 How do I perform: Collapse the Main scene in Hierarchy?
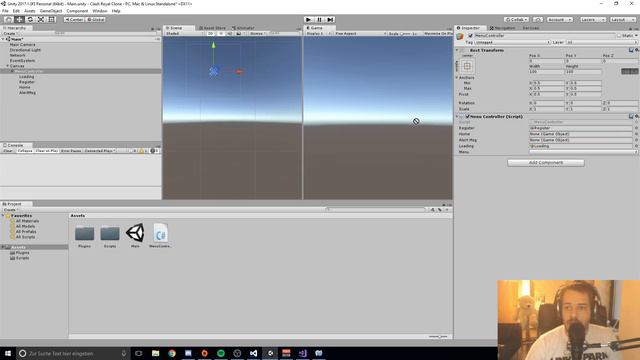3,39
